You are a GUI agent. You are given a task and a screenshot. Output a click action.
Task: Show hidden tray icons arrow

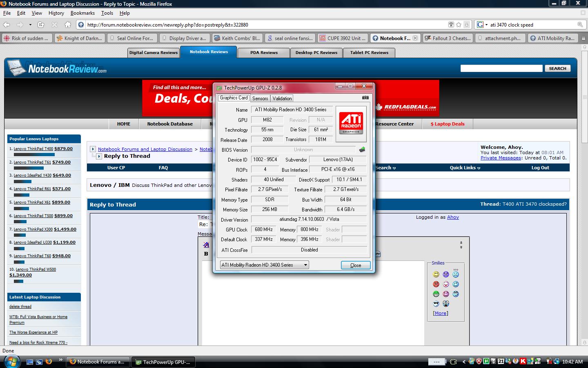point(464,362)
